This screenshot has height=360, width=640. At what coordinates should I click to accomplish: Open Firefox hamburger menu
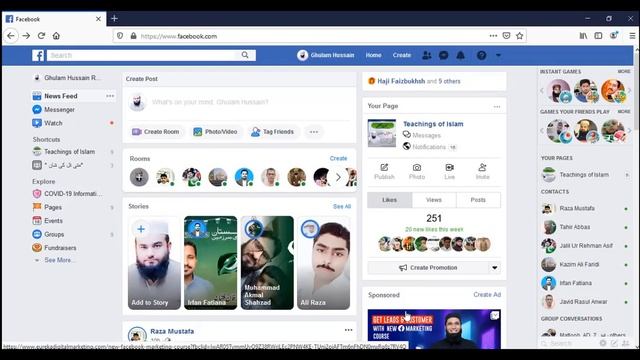632,36
